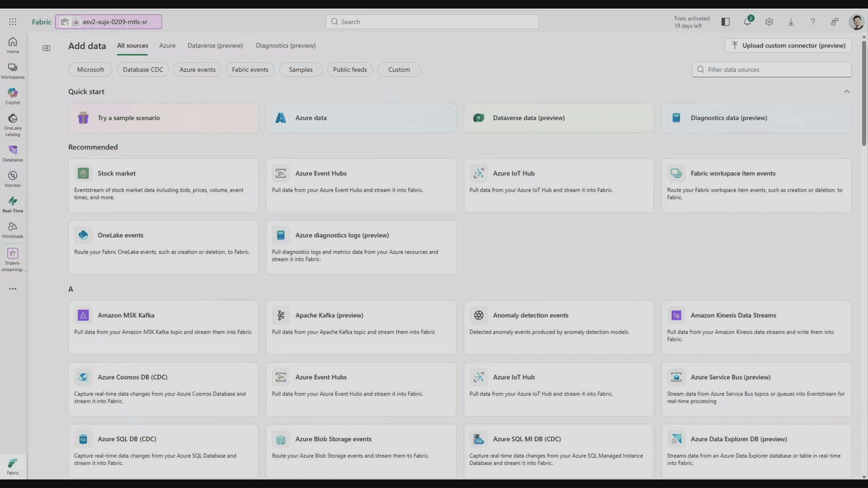The image size is (868, 488).
Task: Reveal more sidebar items via ellipsis
Action: tap(13, 288)
